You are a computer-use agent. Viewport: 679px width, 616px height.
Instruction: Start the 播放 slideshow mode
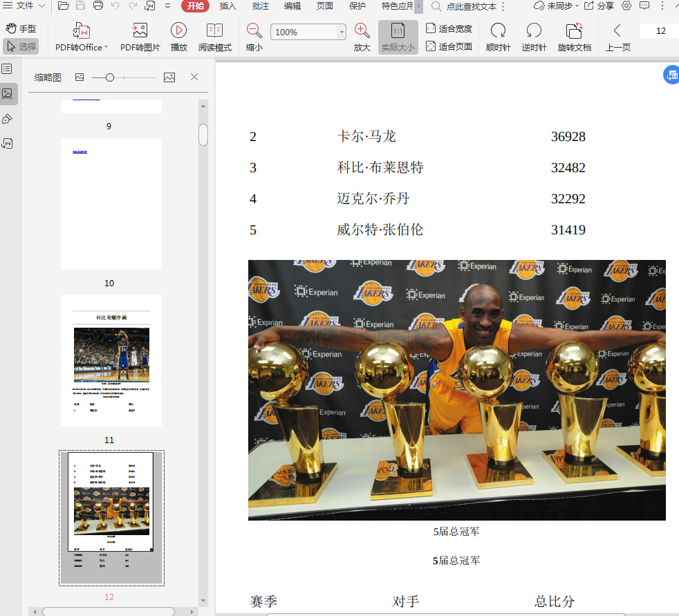tap(178, 30)
